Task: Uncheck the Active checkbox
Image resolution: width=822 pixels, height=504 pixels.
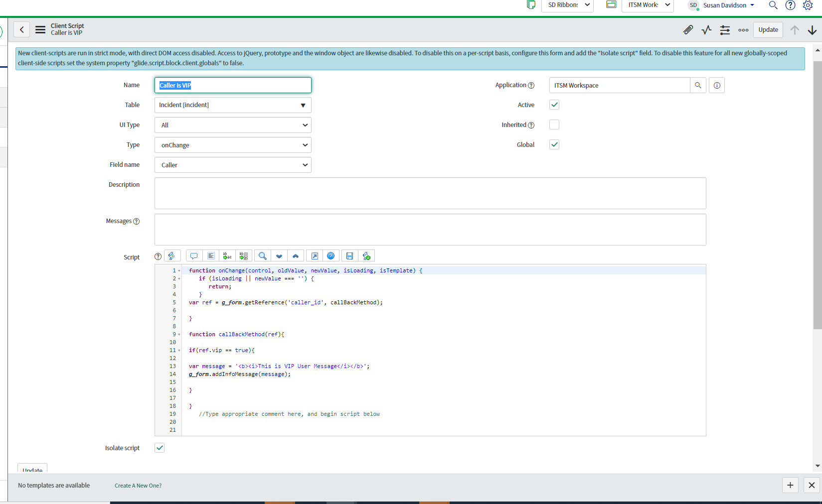Action: pos(554,105)
